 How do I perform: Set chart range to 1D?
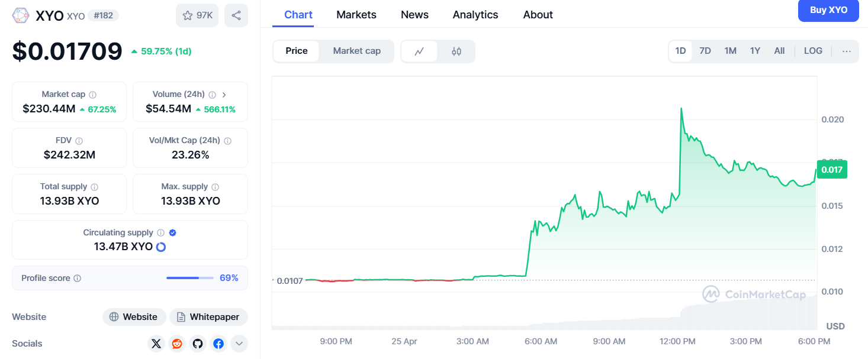[680, 51]
